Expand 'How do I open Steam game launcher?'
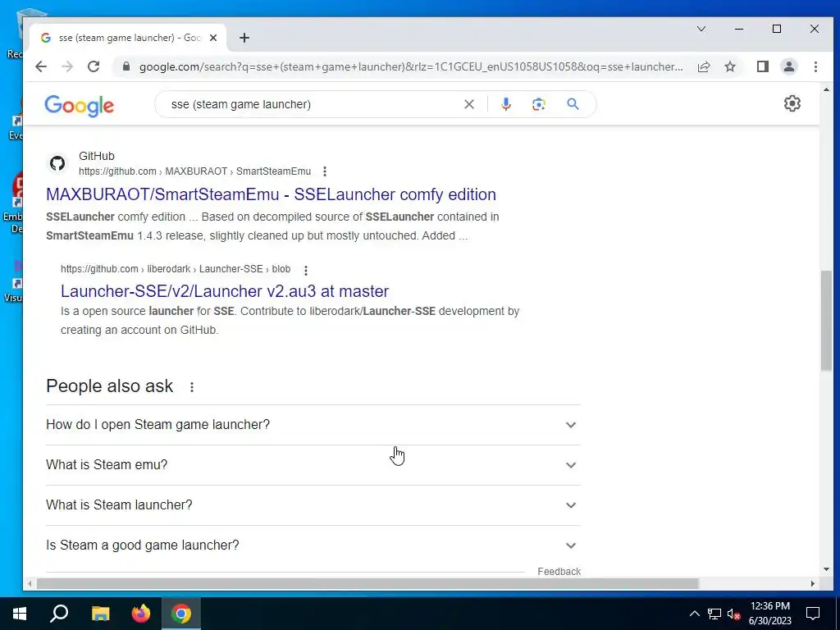 313,425
